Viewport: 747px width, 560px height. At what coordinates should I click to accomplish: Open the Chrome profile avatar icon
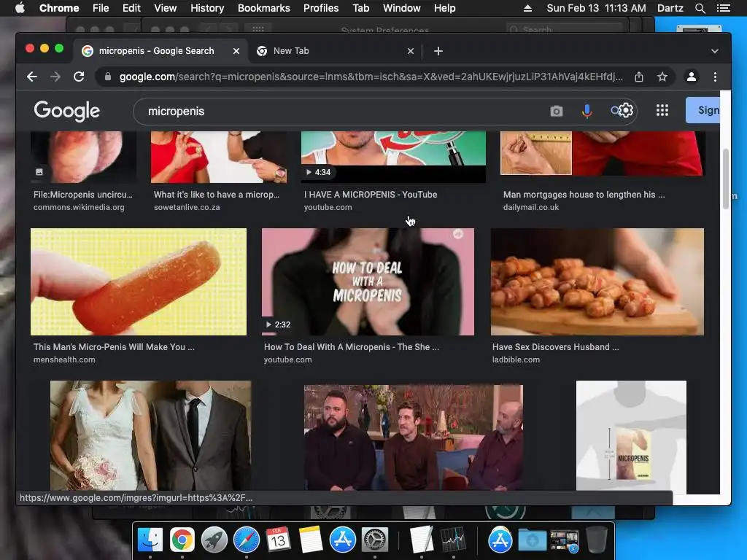tap(692, 77)
